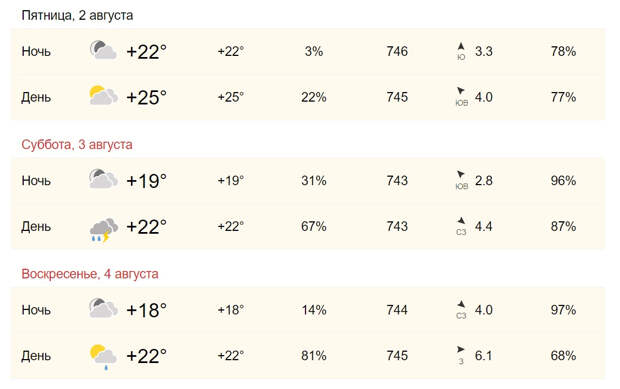620x389 pixels.
Task: Click the Saturday day thunderstorm icon
Action: pyautogui.click(x=104, y=230)
